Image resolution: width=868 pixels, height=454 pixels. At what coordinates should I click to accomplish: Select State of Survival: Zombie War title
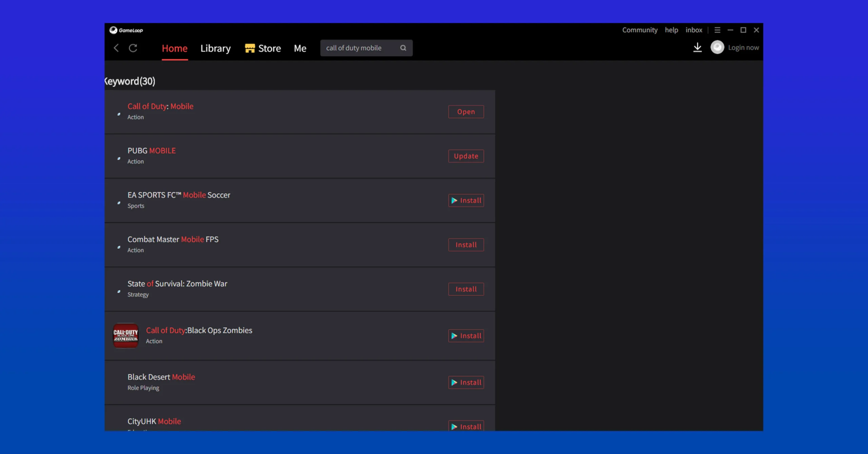pos(177,284)
